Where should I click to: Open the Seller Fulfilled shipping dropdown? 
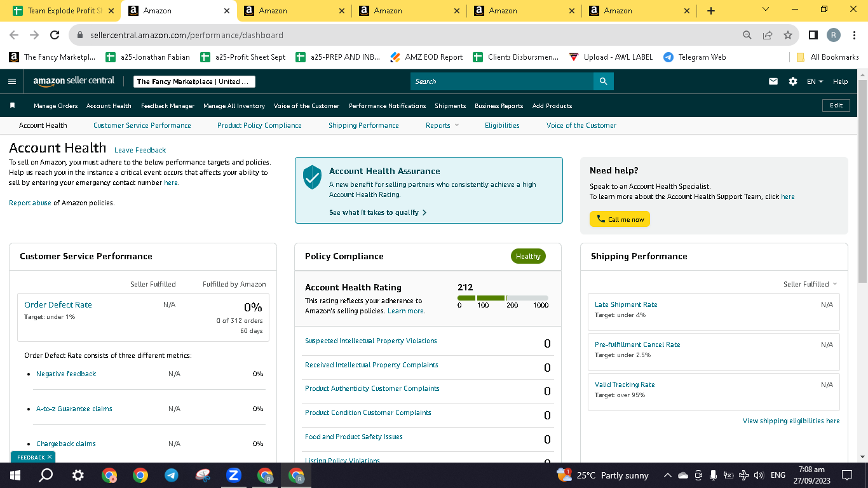[x=810, y=284]
